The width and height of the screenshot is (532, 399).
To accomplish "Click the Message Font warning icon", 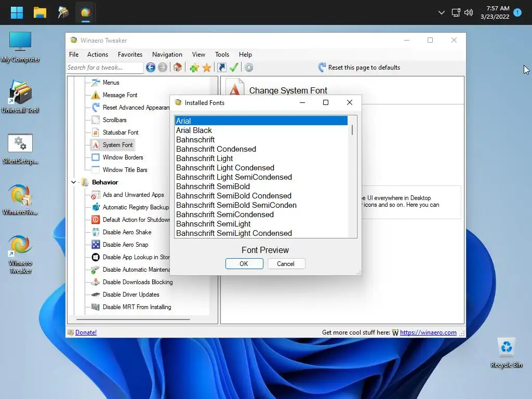I will [96, 95].
